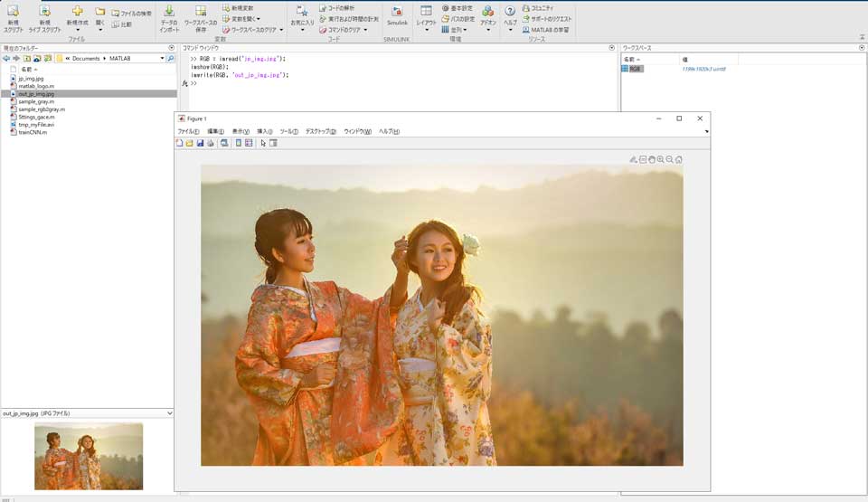868x502 pixels.
Task: Open the Add-Ons (アドオン) dropdown
Action: click(488, 30)
